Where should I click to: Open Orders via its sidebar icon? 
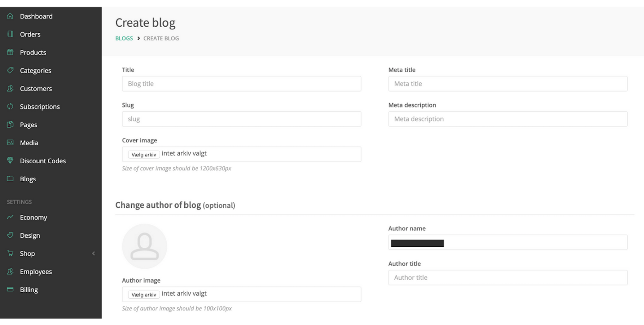click(10, 34)
